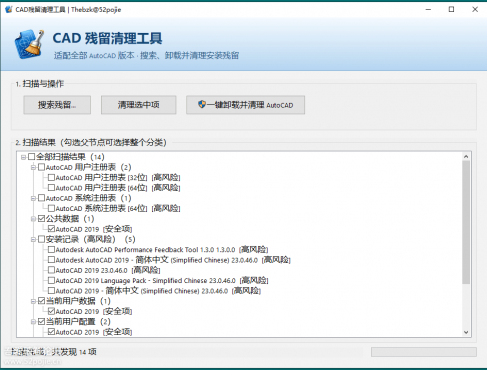Viewport: 487px width, 370px height.
Task: Collapse the 公共数据 tree node
Action: [x=33, y=219]
